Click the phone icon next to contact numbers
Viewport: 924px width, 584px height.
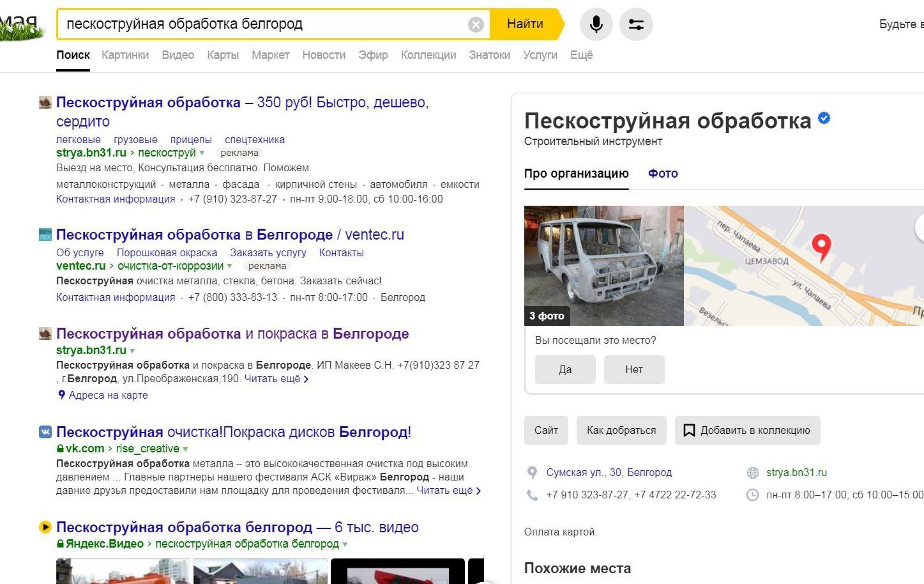tap(532, 495)
